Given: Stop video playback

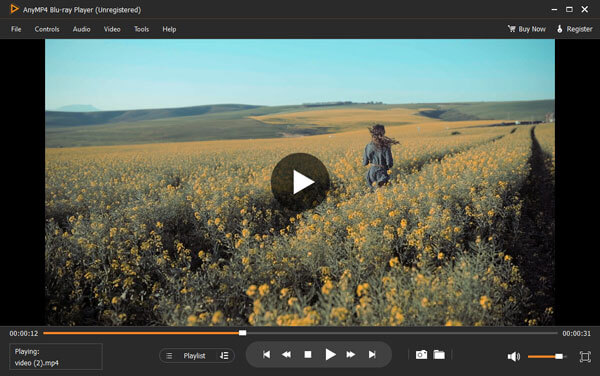Looking at the screenshot, I should pyautogui.click(x=308, y=355).
